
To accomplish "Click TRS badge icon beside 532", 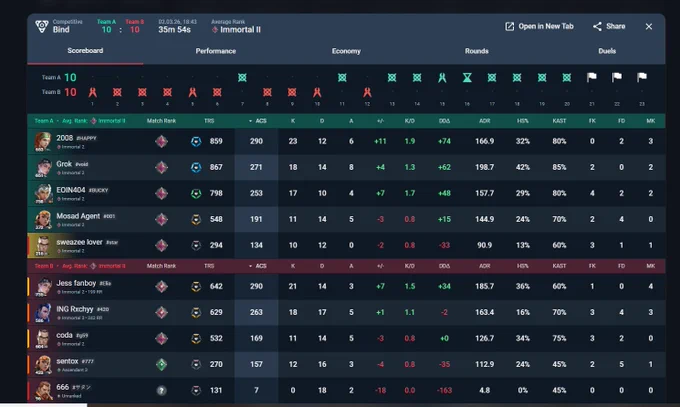I will pos(196,338).
